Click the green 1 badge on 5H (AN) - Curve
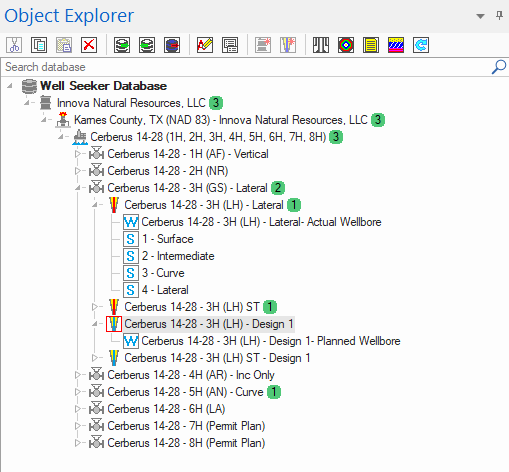Viewport: 509px width, 472px height. coord(274,392)
